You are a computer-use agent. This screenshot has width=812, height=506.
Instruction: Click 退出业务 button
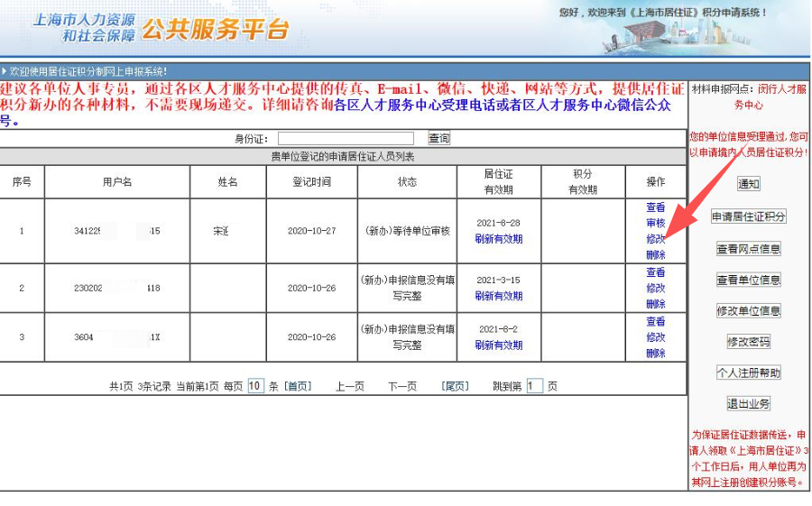749,404
